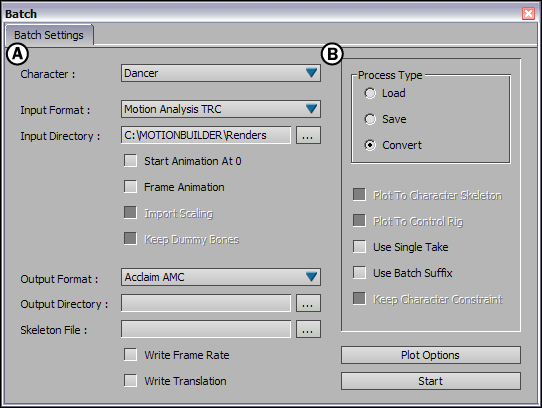Browse for the Output Directory folder
Screen dimensions: 542x408
tap(308, 303)
